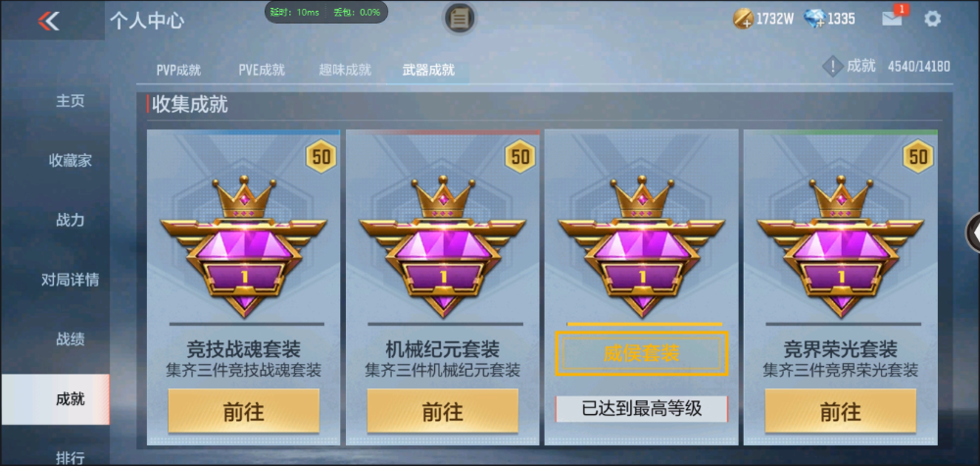The image size is (980, 466).
Task: Expand the side panel arrow on right edge
Action: [973, 233]
